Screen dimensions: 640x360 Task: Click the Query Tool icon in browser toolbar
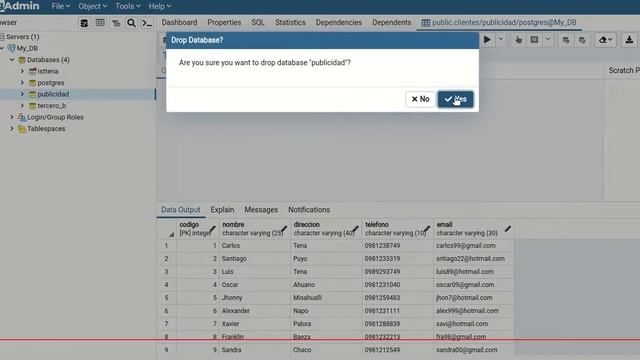84,23
